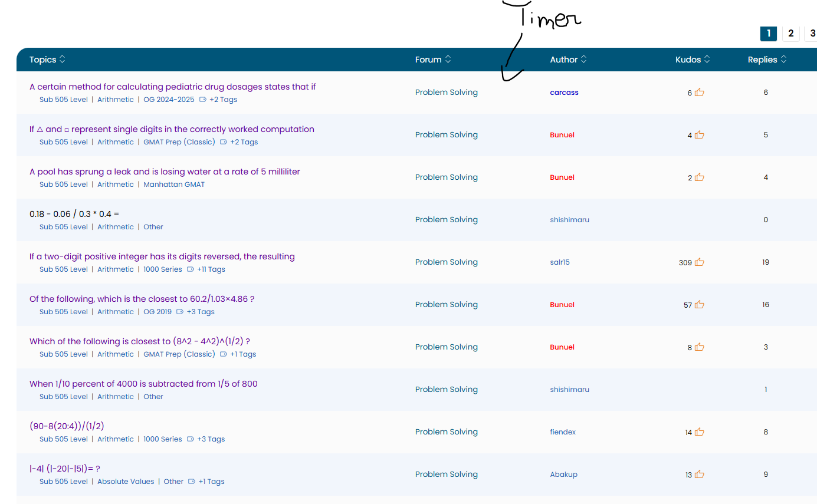
Task: Sort the list by Kudos arrows
Action: click(707, 60)
